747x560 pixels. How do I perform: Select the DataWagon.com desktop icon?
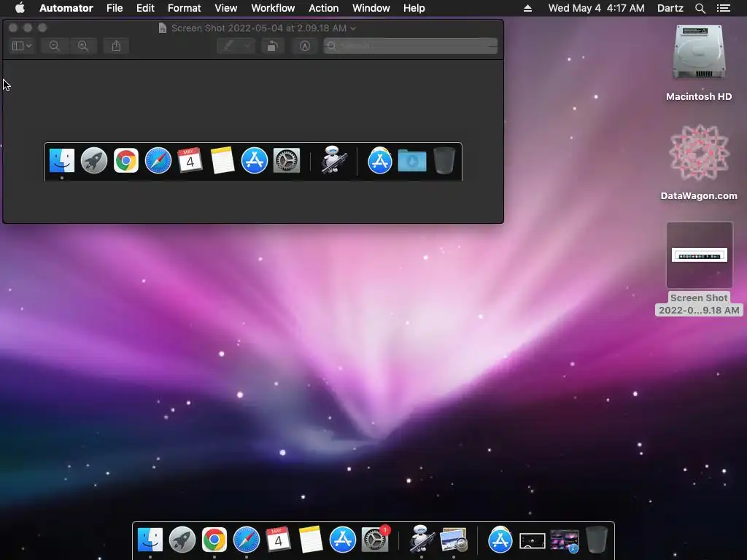[699, 152]
